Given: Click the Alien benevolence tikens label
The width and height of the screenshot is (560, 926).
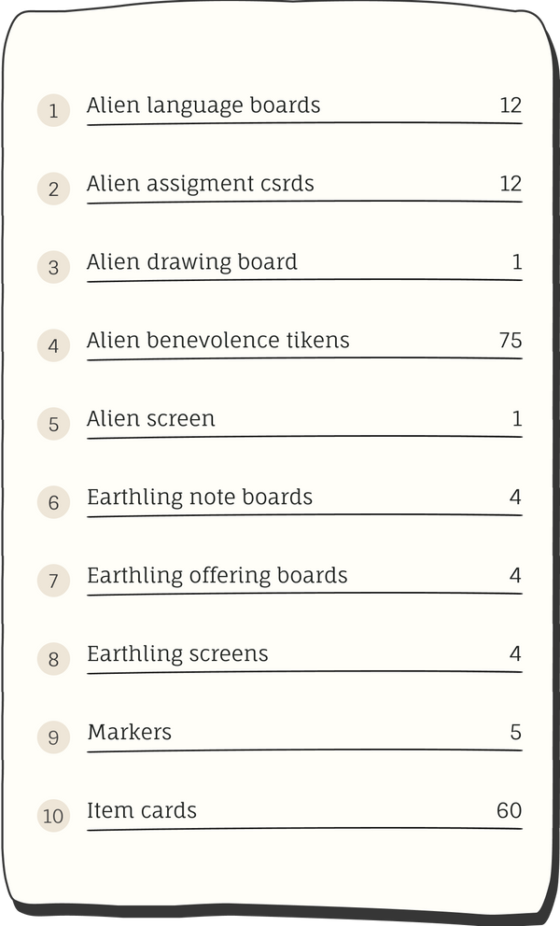Looking at the screenshot, I should (218, 341).
